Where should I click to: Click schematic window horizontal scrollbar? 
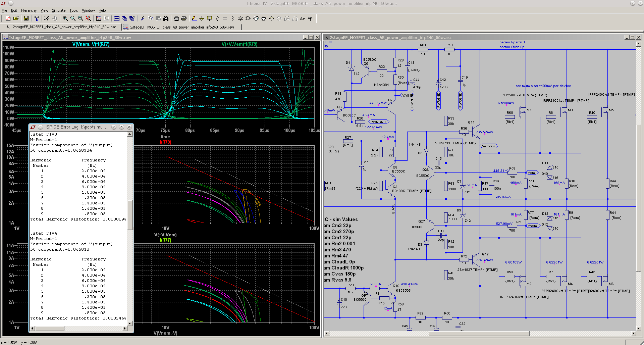coord(480,334)
